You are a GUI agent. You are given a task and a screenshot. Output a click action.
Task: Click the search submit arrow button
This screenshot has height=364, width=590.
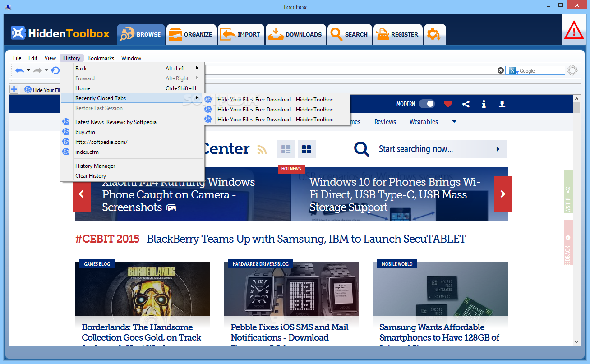pyautogui.click(x=498, y=149)
